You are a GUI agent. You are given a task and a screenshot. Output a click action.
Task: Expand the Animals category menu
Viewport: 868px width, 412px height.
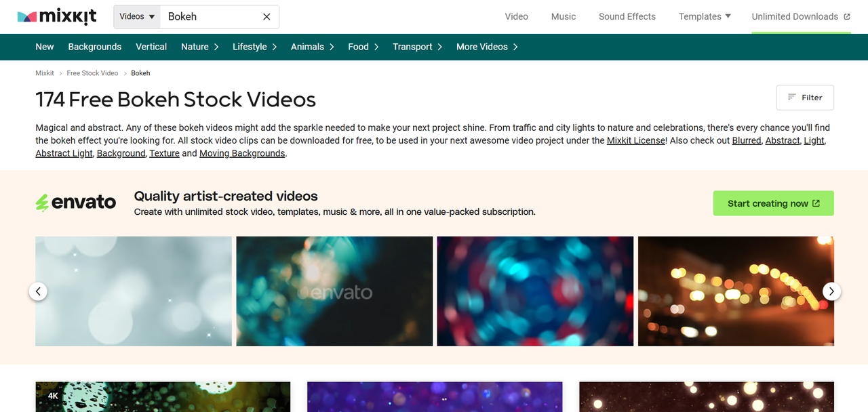pos(313,47)
